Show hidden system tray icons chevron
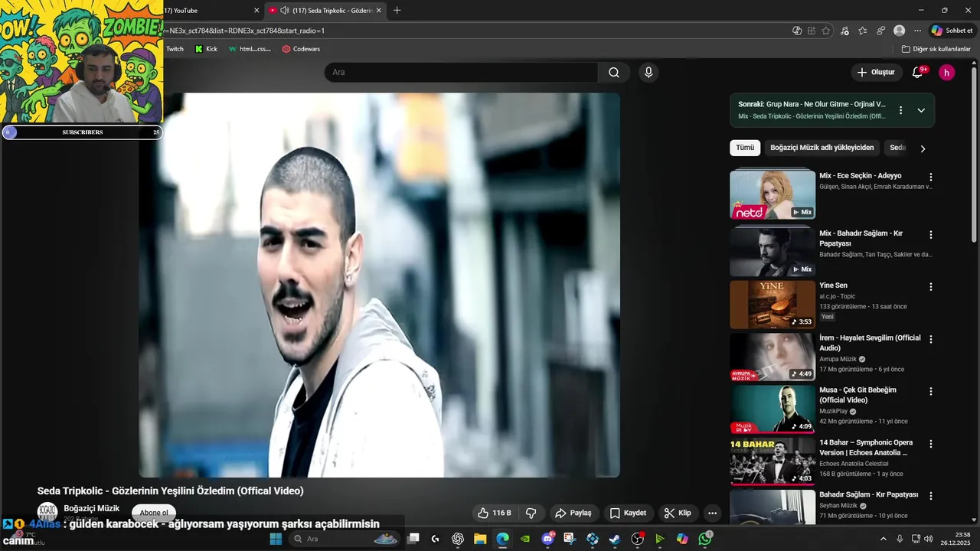This screenshot has width=980, height=551. point(884,539)
